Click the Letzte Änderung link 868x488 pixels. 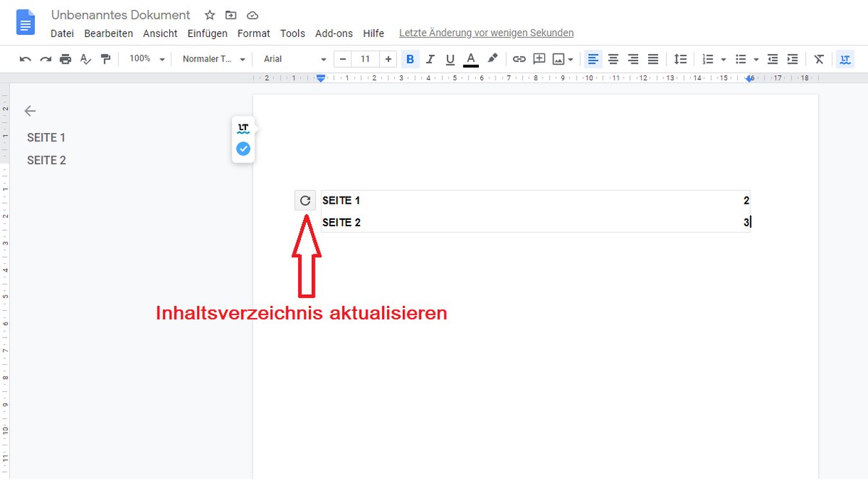coord(485,33)
